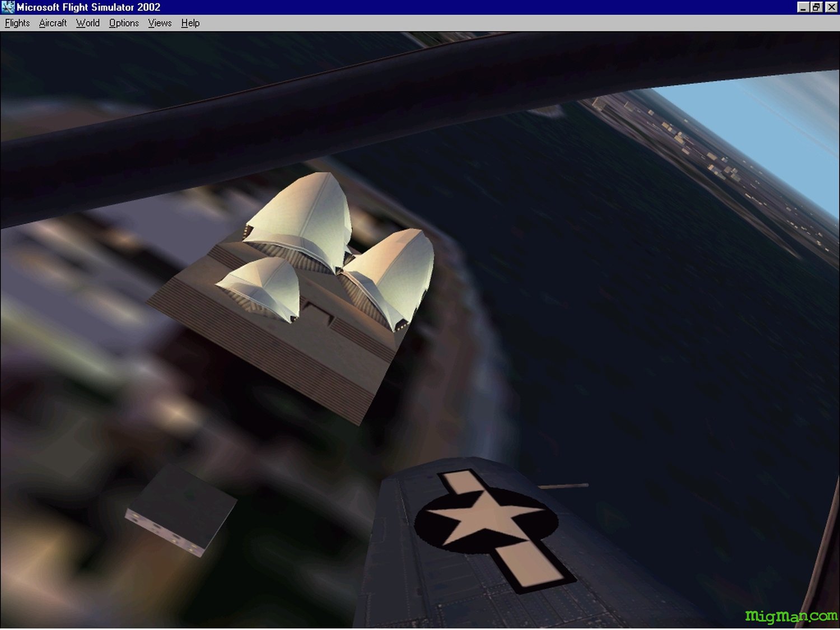Image resolution: width=840 pixels, height=630 pixels.
Task: Close the Flight Simulator 2002 window
Action: click(x=831, y=7)
